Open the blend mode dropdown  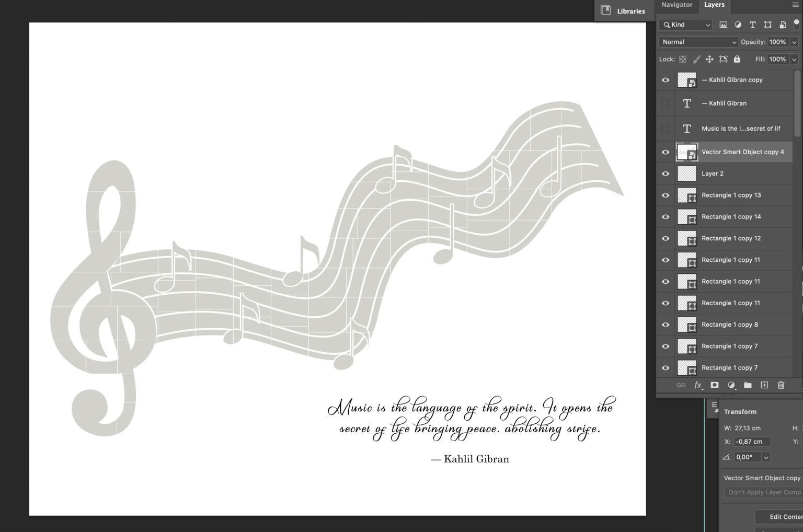(x=697, y=42)
